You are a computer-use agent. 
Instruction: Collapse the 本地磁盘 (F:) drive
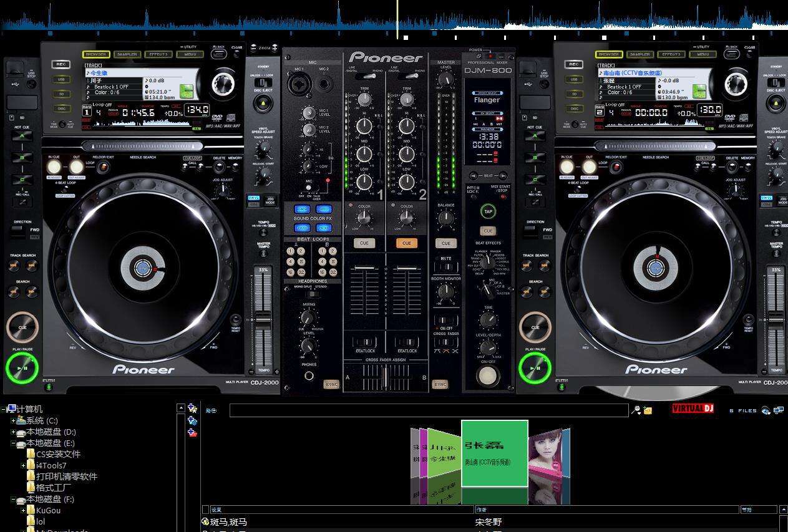13,499
